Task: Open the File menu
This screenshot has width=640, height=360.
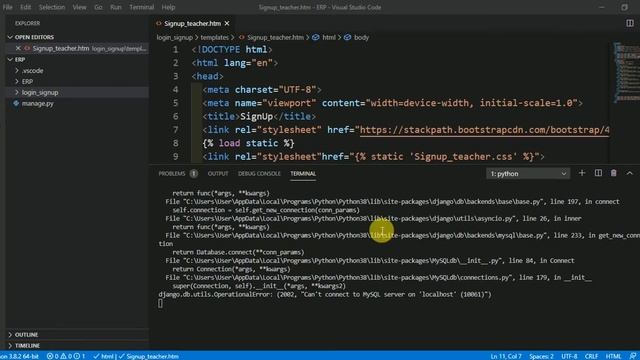Action: pyautogui.click(x=7, y=7)
